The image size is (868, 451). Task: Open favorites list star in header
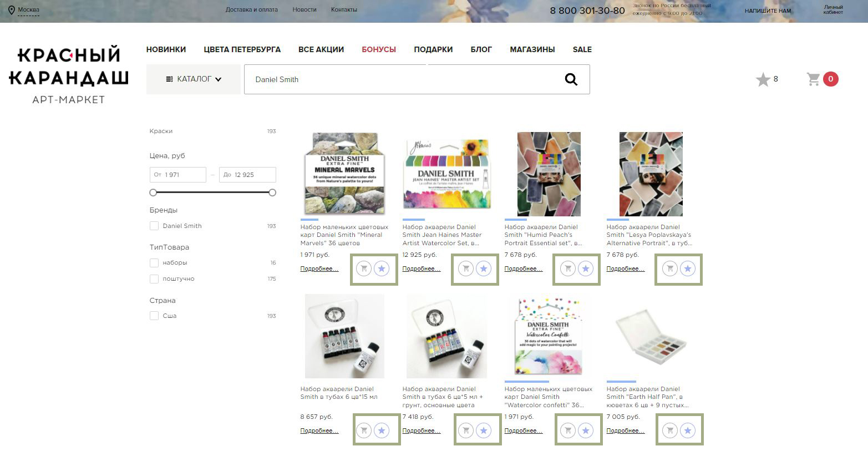click(x=763, y=79)
